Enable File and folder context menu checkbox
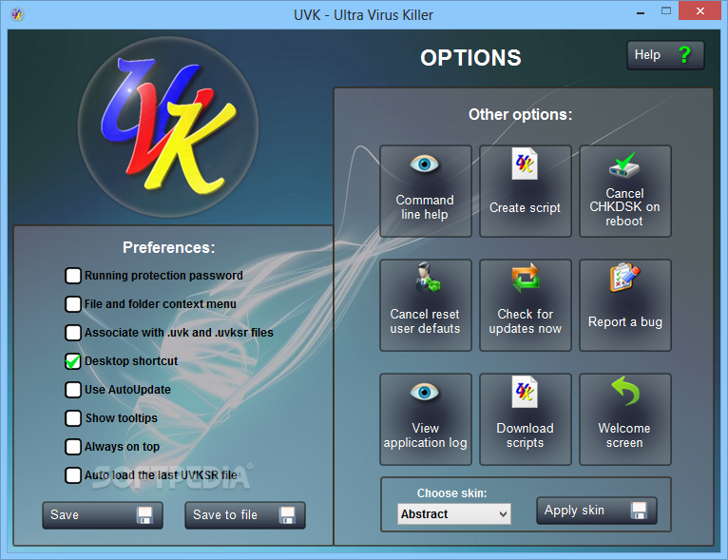 [x=73, y=304]
